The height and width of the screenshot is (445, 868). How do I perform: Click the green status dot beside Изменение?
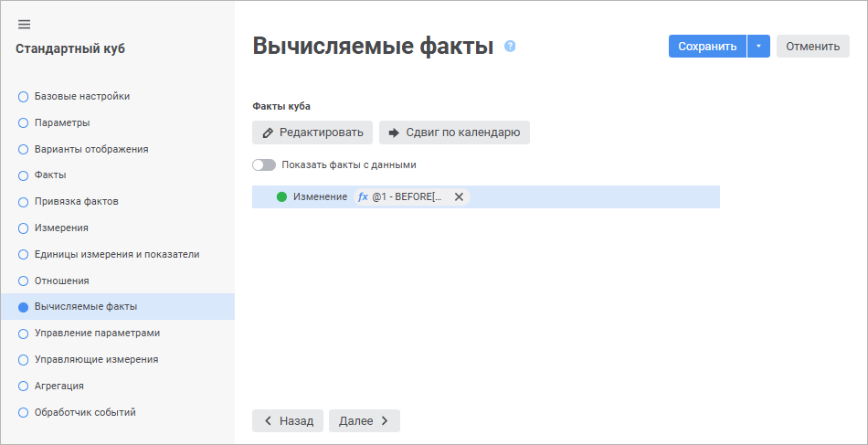281,196
